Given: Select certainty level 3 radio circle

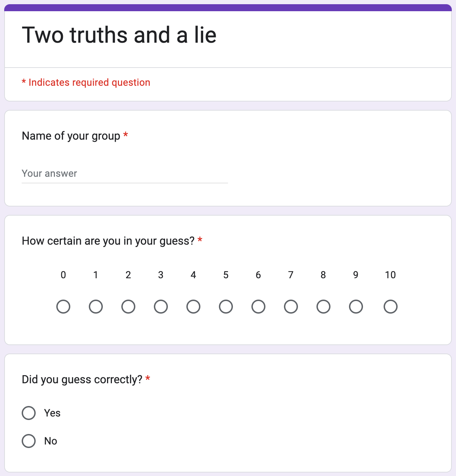Looking at the screenshot, I should 161,307.
